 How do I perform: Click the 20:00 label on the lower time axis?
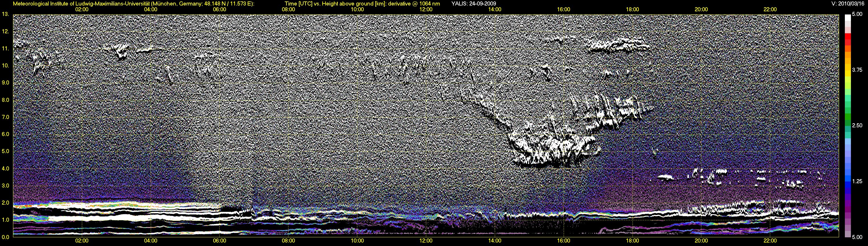click(701, 241)
